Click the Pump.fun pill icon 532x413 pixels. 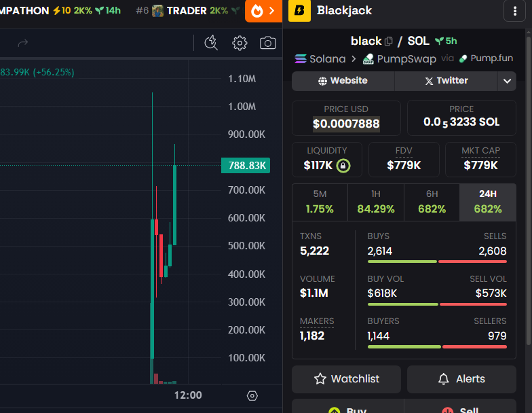click(x=463, y=58)
